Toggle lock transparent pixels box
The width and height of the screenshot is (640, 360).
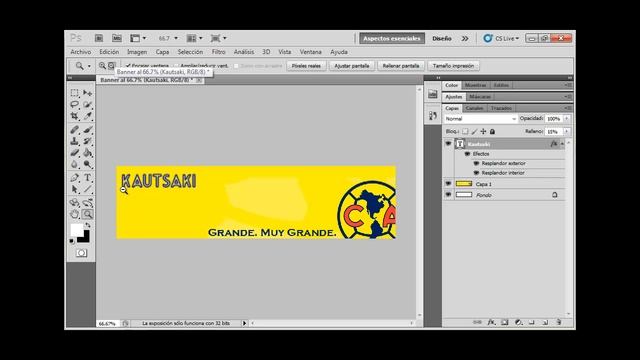[465, 131]
